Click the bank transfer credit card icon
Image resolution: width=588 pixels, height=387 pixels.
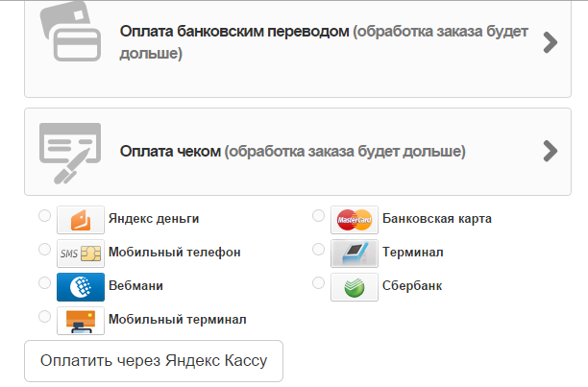point(70,36)
